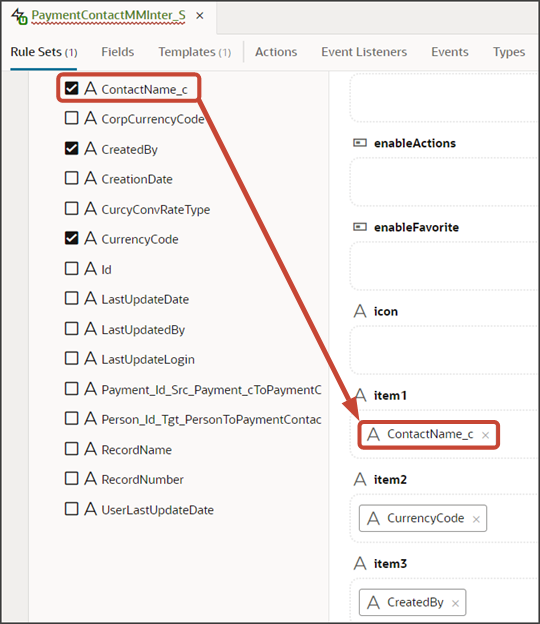Remove CurrencyCode chip from item2

(476, 519)
